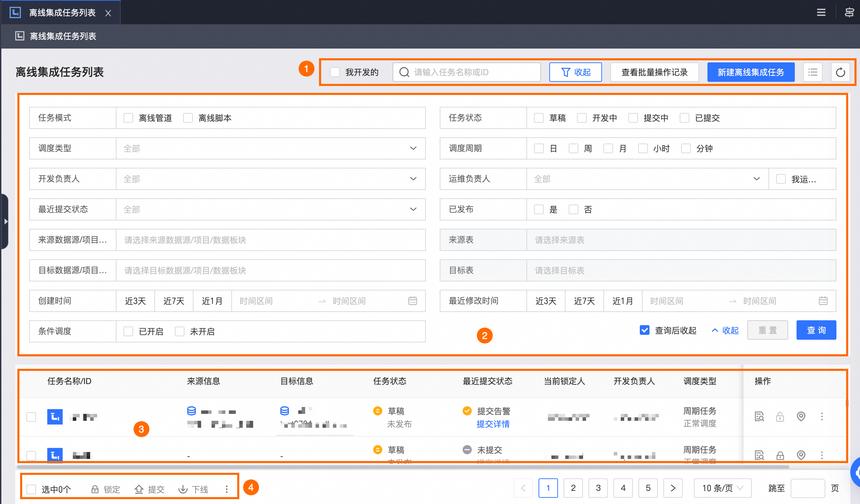Screen dimensions: 860x504
Task: Click location pin icon in first task row
Action: point(801,416)
